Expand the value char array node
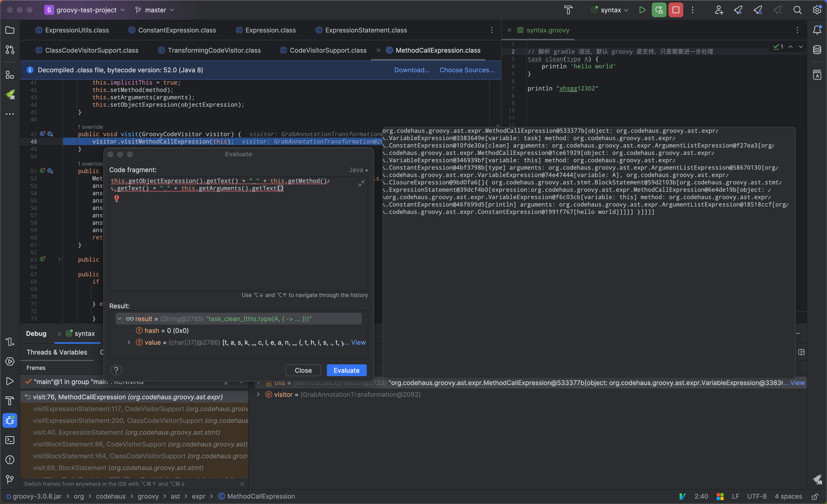 pos(128,342)
